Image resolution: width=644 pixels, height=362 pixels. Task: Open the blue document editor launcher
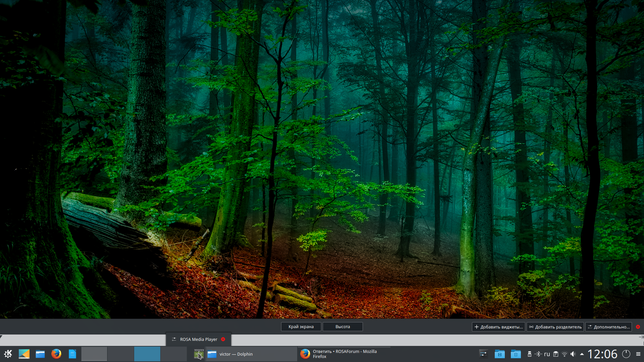click(x=72, y=354)
